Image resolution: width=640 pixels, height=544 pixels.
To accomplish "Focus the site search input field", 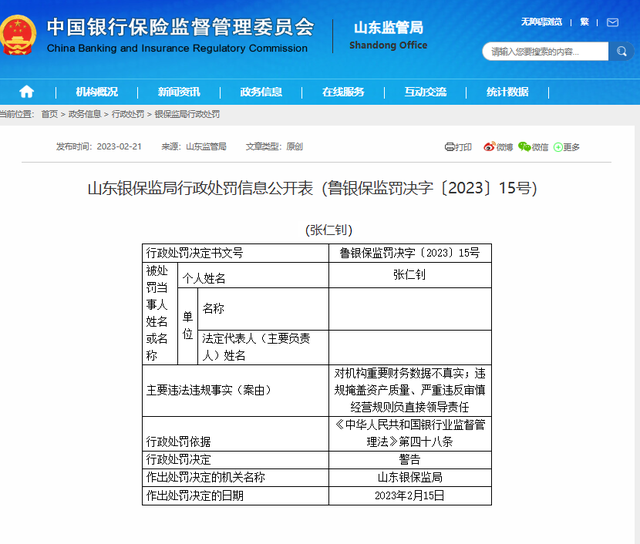I will coord(545,51).
